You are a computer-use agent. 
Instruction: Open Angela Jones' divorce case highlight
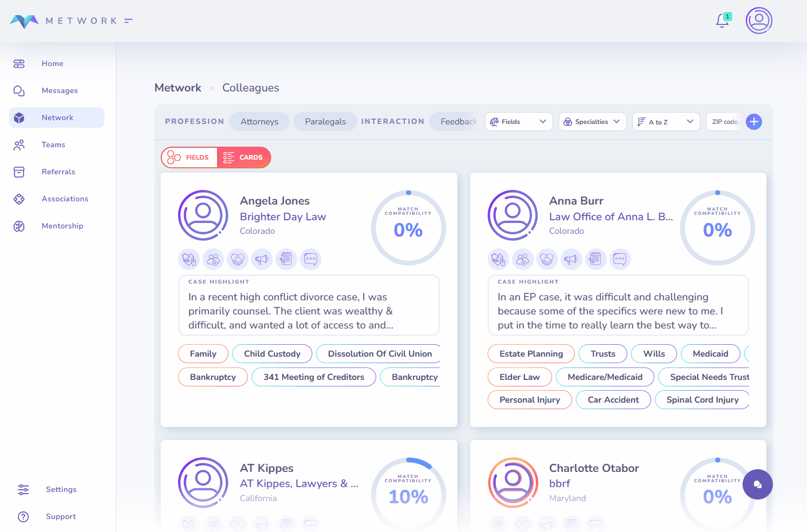[x=309, y=306]
